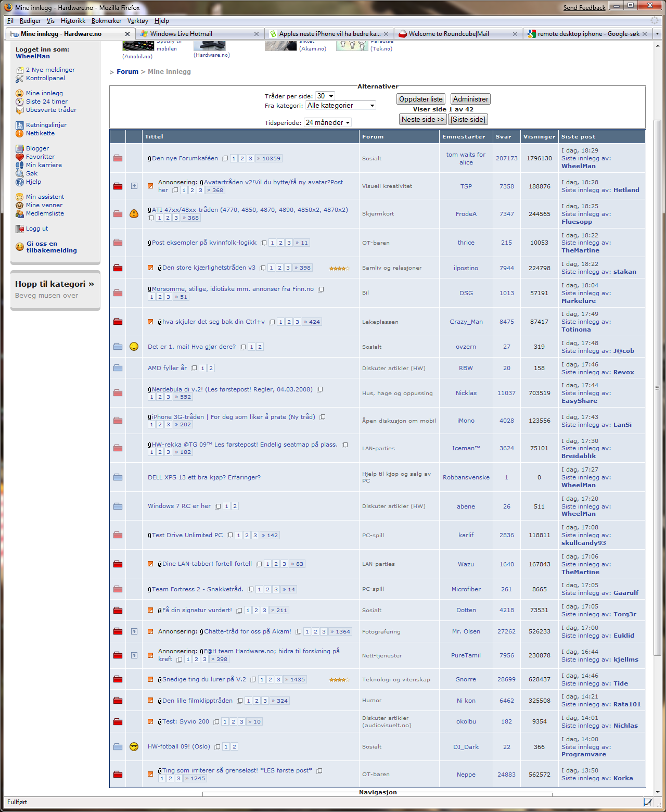Click the pinned icon in the Chatte-tråd for oss på Akam row
Screen dimensions: 666x812
134,631
